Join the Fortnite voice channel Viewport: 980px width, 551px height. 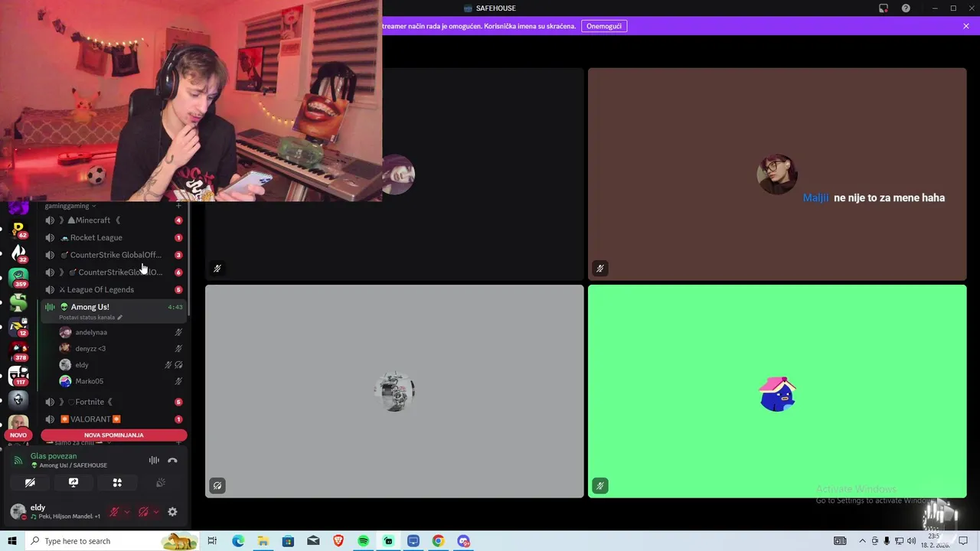pyautogui.click(x=113, y=402)
